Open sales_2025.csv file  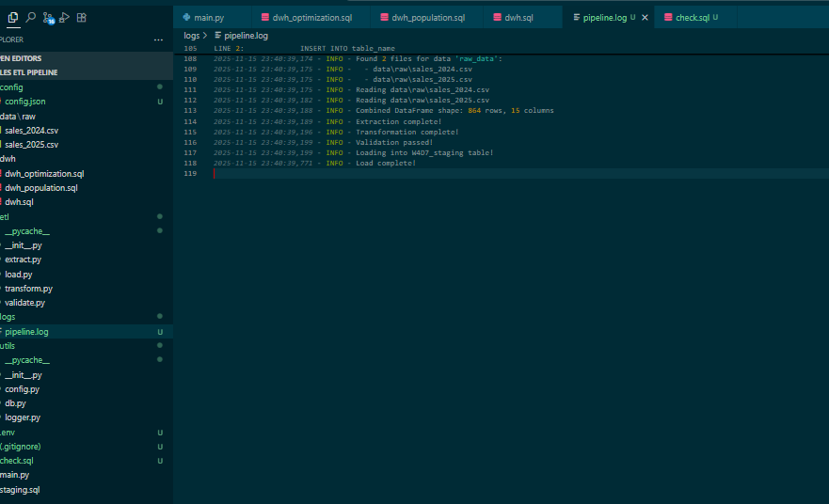[x=87, y=145]
